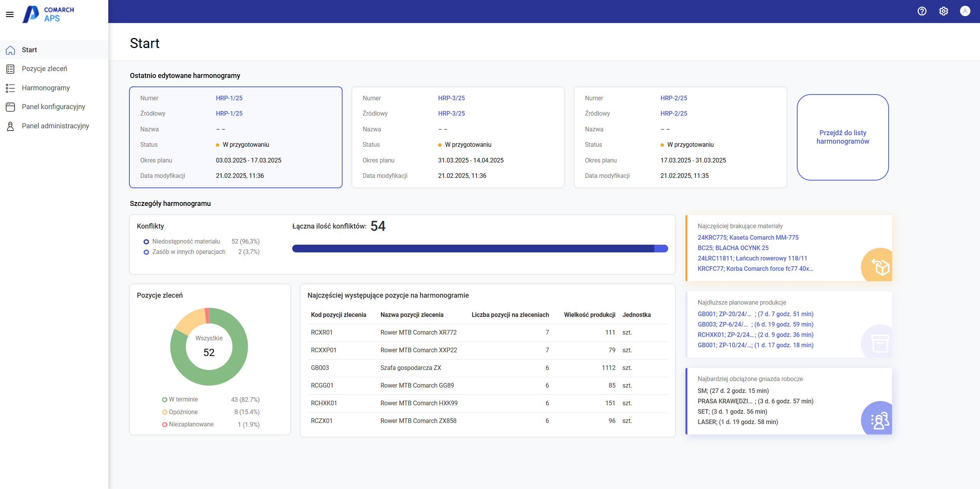
Task: Select the RCXXP01 table row code
Action: pos(324,350)
